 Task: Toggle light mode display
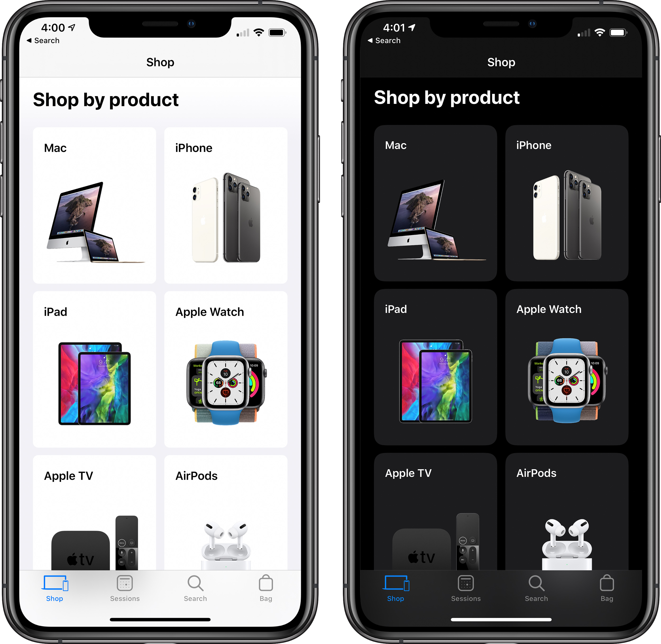pos(165,322)
